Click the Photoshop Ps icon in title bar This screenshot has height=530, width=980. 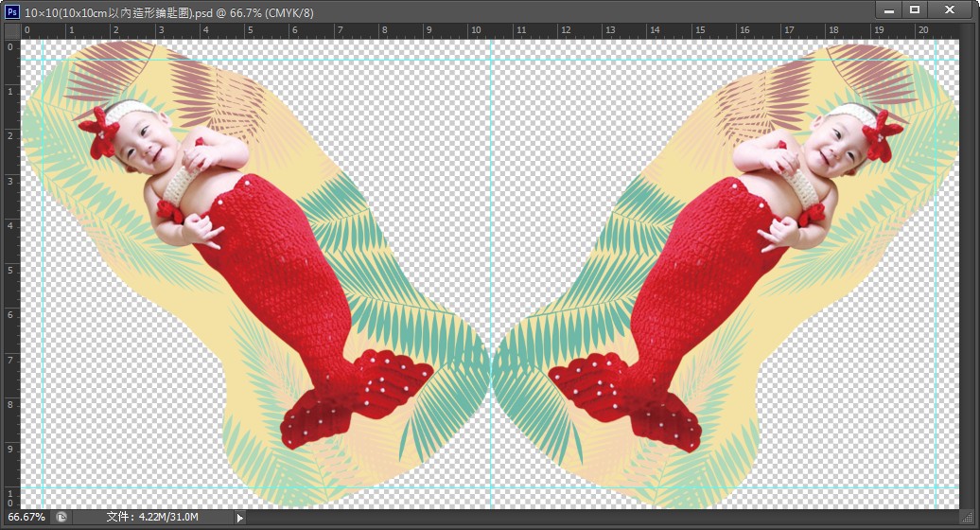coord(12,9)
